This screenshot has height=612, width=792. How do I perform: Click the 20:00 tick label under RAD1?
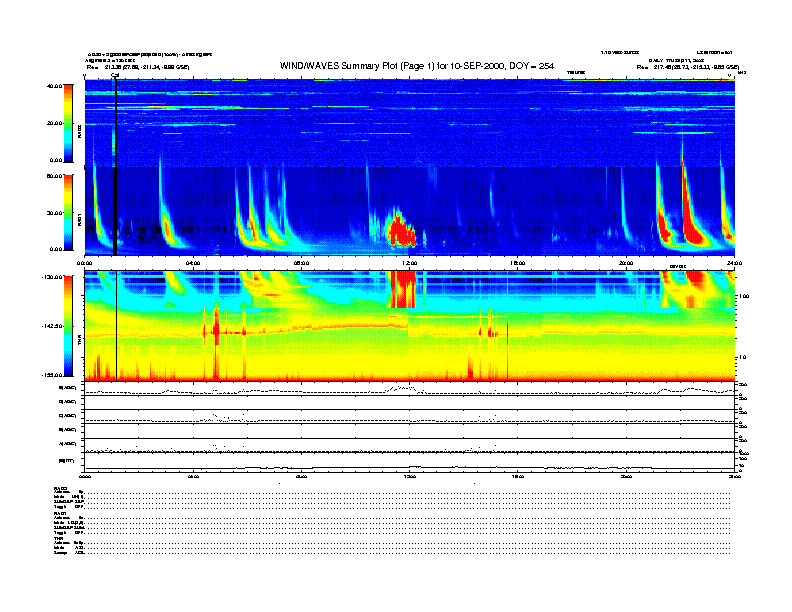(626, 263)
